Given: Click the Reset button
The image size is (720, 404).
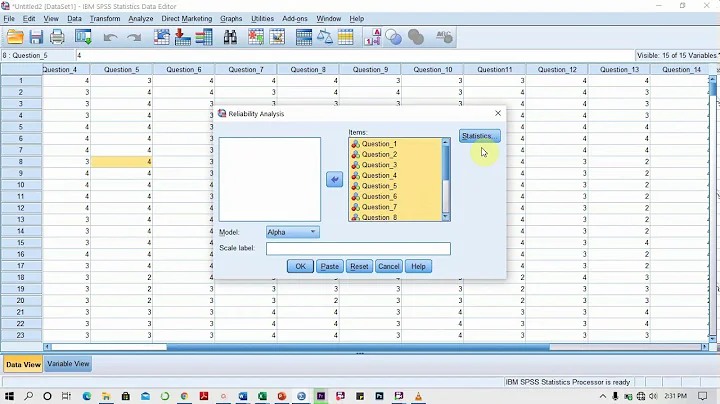Looking at the screenshot, I should (359, 266).
